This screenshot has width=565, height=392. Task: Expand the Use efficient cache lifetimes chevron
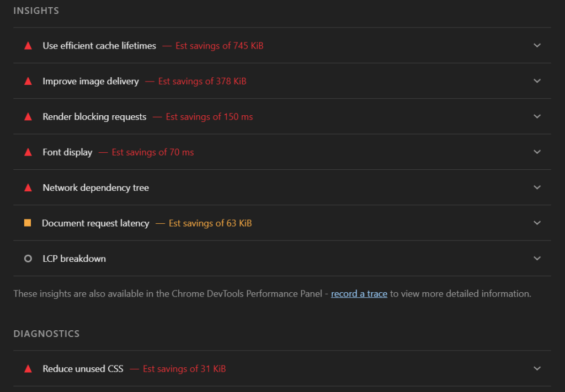click(537, 46)
